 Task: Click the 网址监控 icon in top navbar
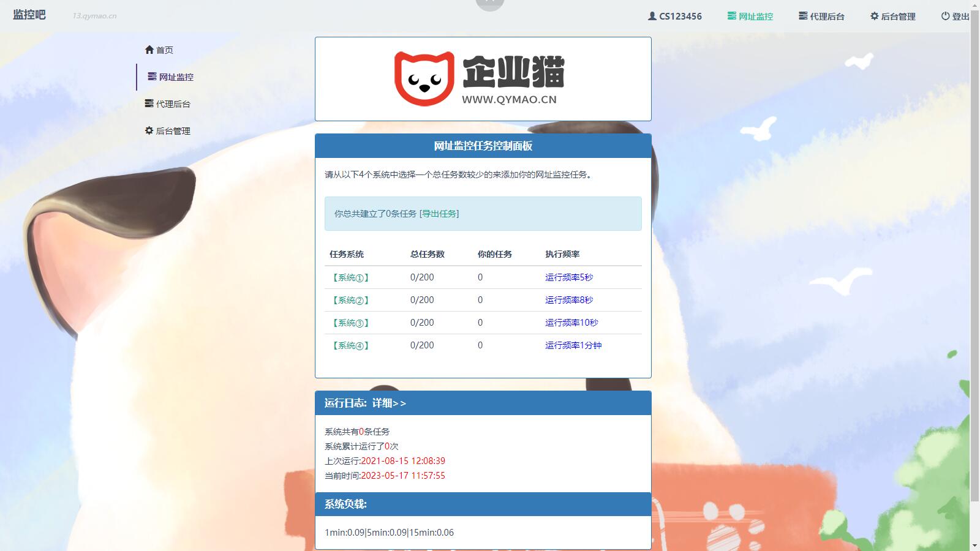tap(731, 16)
